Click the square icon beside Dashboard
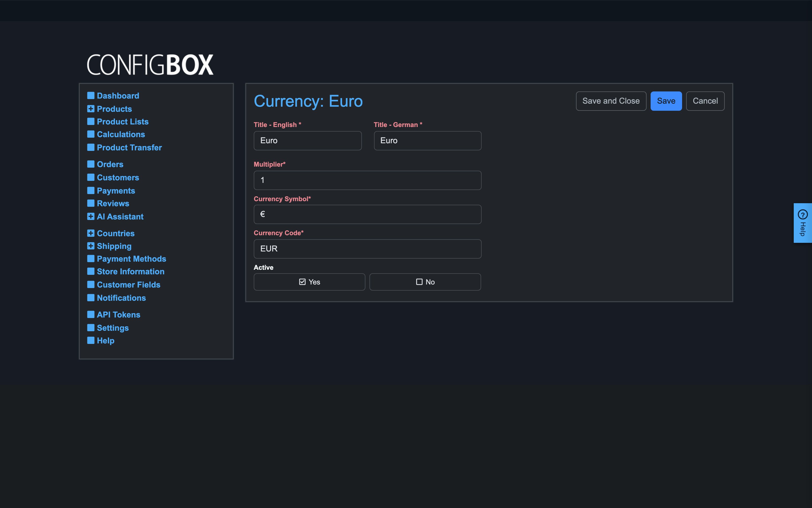This screenshot has height=508, width=812. tap(91, 96)
